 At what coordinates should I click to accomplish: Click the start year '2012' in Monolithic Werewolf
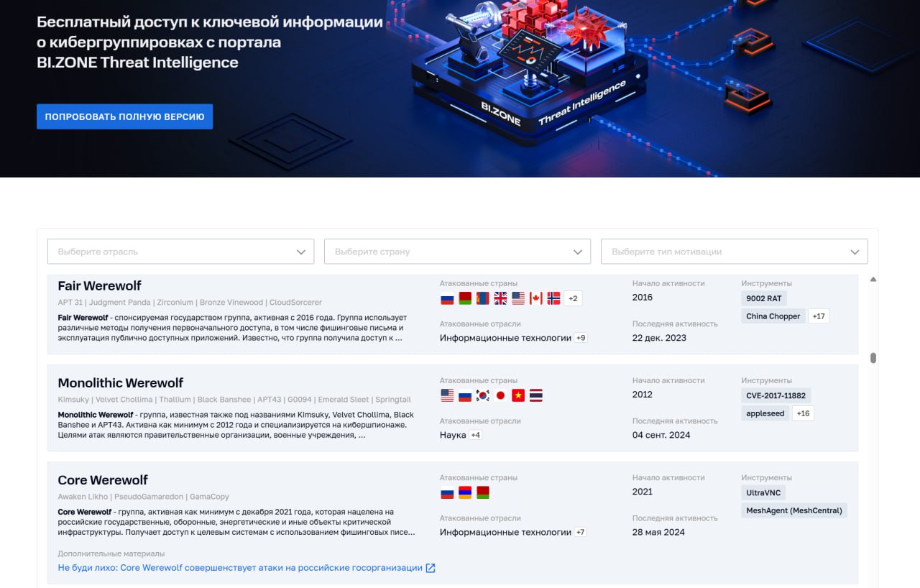643,394
